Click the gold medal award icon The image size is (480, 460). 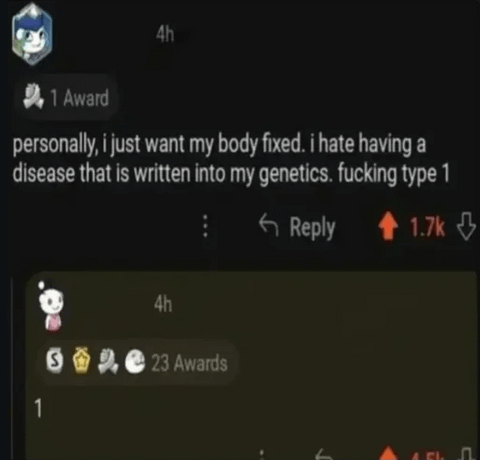coord(82,360)
